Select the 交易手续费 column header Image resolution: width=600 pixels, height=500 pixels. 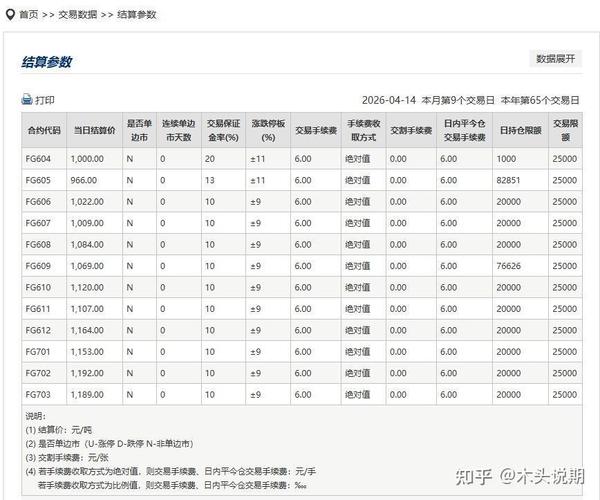tap(316, 130)
